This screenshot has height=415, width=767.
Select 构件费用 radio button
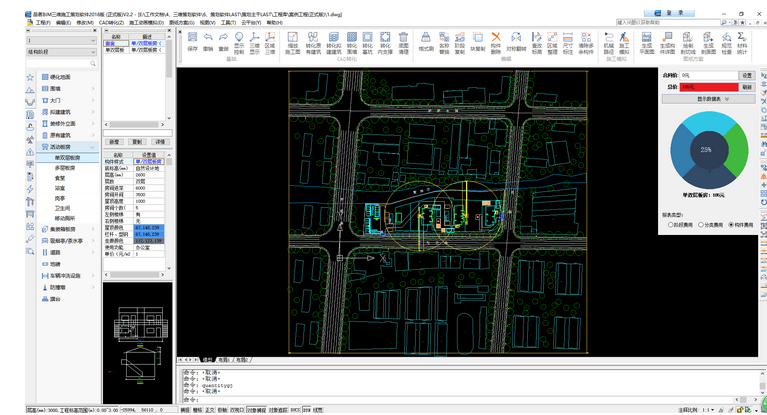[x=731, y=225]
